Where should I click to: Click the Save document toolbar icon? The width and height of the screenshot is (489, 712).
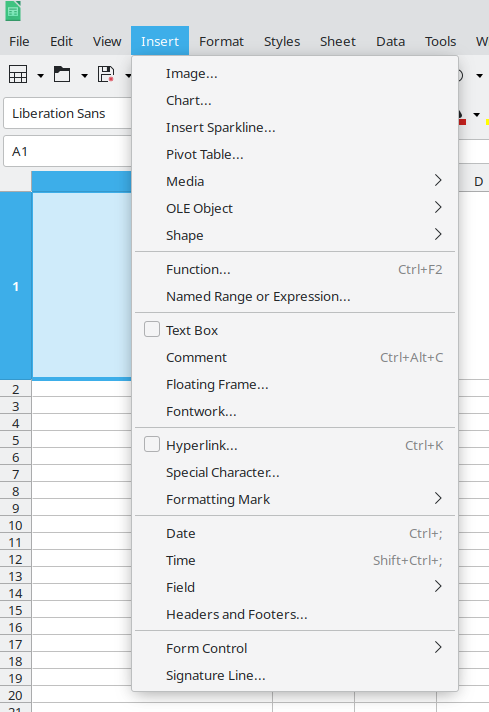click(106, 74)
